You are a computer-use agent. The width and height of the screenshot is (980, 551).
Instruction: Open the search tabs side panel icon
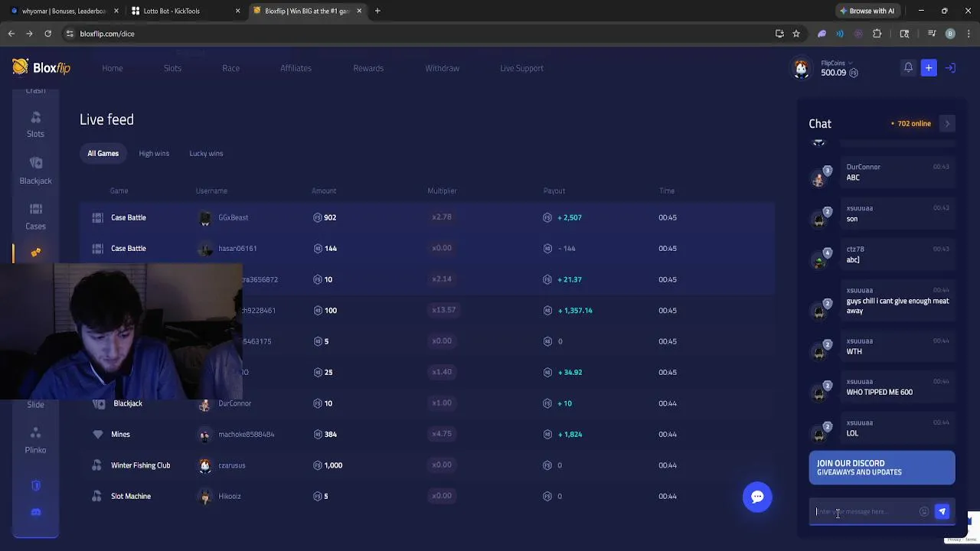(904, 34)
